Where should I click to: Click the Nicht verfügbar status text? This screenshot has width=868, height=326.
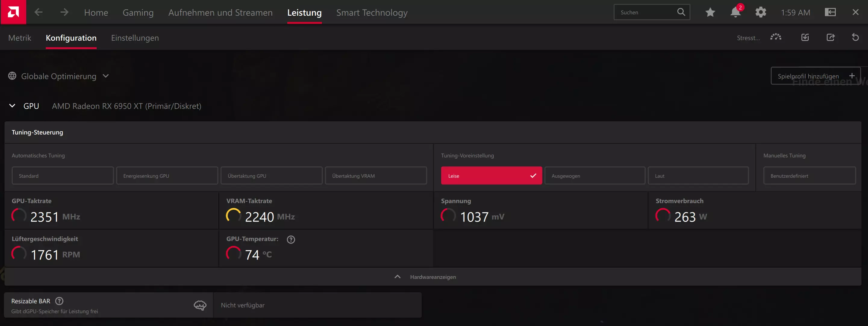click(243, 305)
